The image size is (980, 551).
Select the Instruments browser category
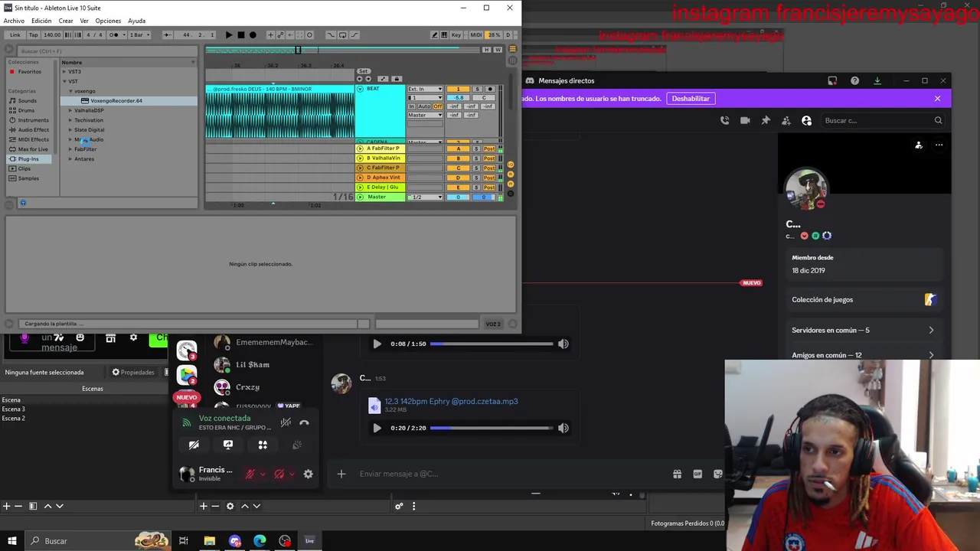33,120
